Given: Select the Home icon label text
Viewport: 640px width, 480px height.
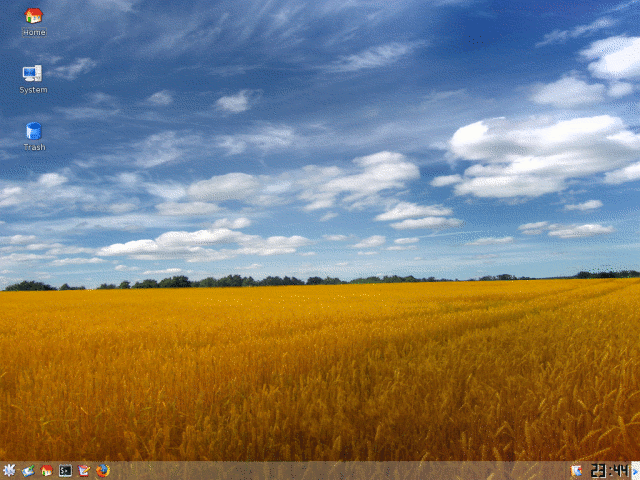Looking at the screenshot, I should [34, 32].
